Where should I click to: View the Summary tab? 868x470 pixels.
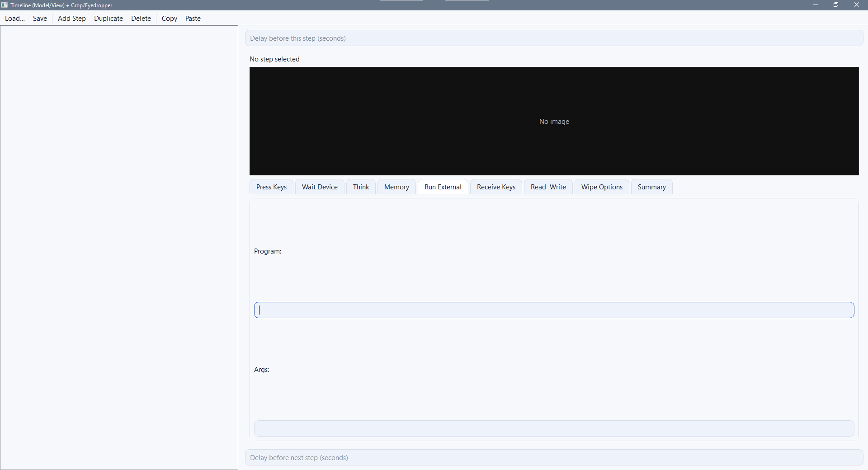[651, 187]
